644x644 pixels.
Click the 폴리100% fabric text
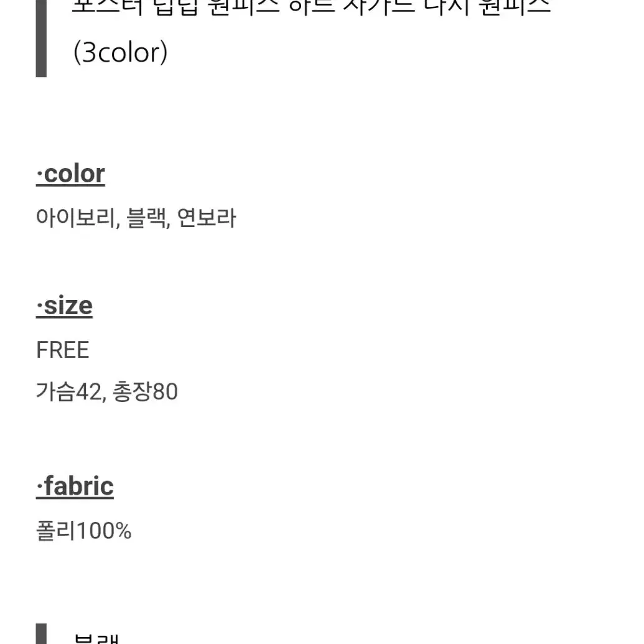(83, 530)
